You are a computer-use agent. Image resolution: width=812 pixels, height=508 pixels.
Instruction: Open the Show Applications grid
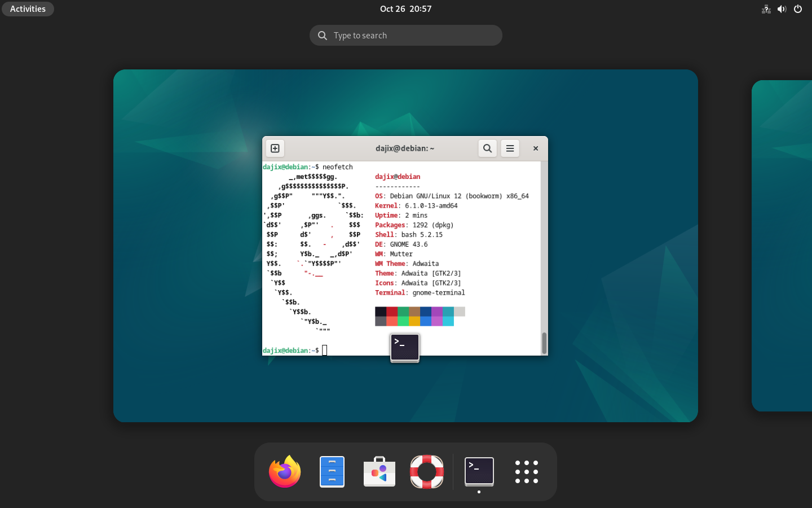(x=526, y=472)
